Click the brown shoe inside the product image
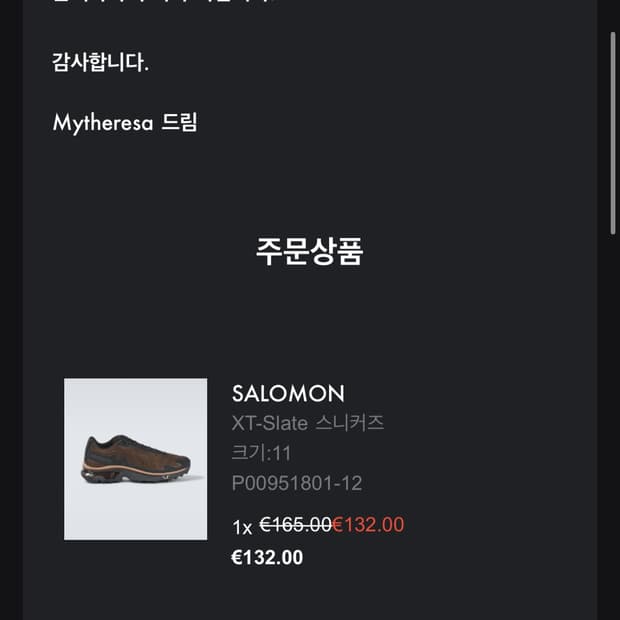Image resolution: width=620 pixels, height=620 pixels. [x=134, y=461]
